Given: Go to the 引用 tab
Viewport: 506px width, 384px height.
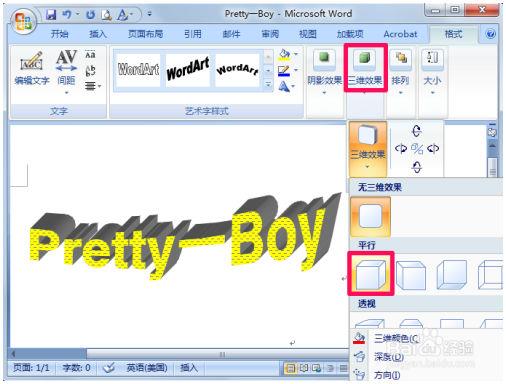Looking at the screenshot, I should tap(193, 34).
